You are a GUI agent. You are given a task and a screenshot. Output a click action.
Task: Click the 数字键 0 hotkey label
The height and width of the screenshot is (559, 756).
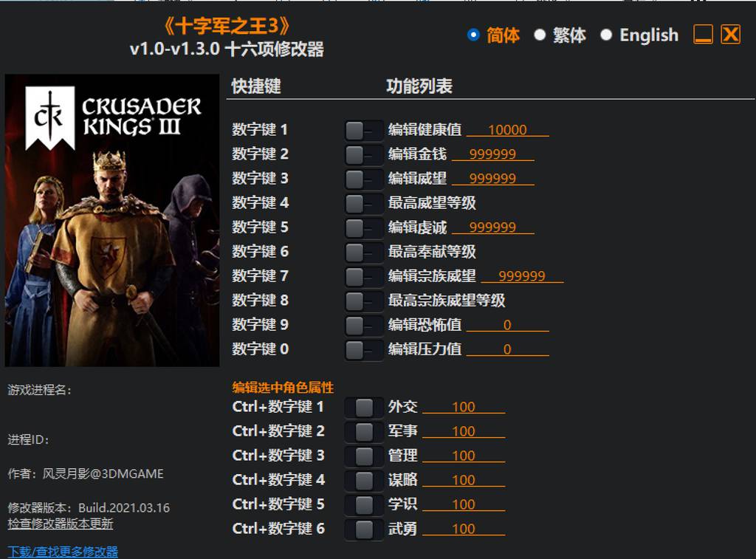[x=260, y=349]
